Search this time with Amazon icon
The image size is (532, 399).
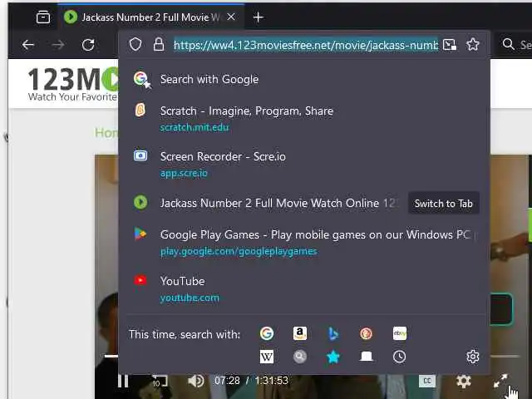(x=300, y=333)
